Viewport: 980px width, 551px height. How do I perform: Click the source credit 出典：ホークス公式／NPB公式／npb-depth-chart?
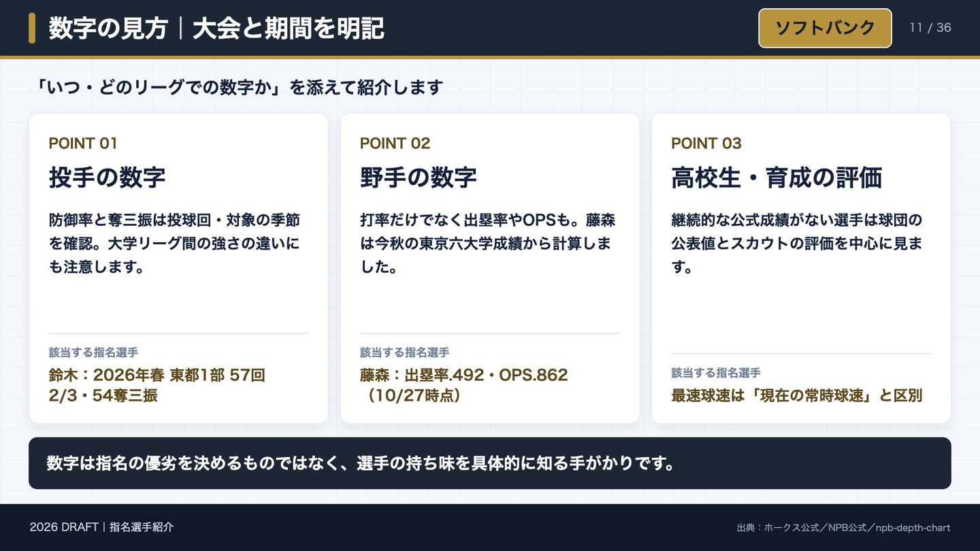click(x=843, y=528)
